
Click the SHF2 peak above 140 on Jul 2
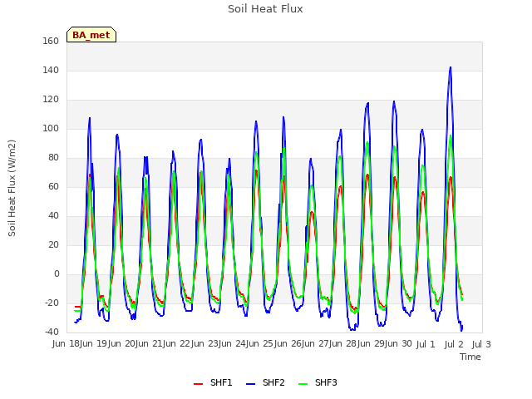pos(451,67)
